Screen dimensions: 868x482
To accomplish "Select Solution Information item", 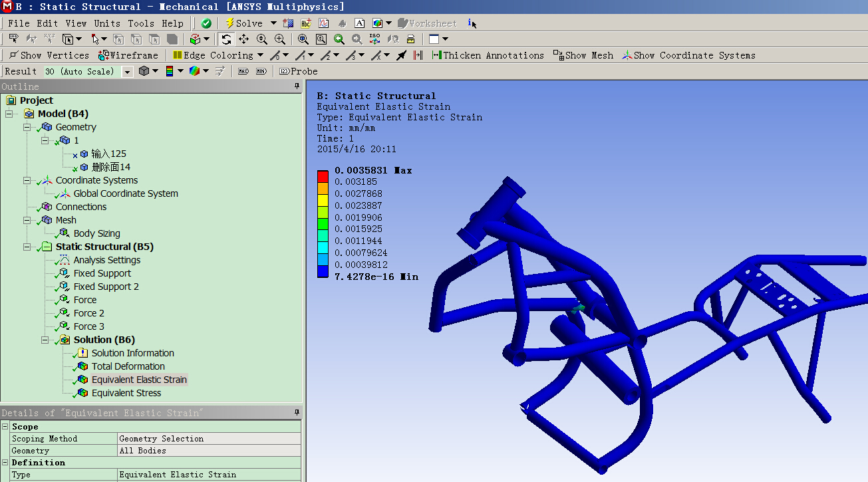I will [x=133, y=353].
